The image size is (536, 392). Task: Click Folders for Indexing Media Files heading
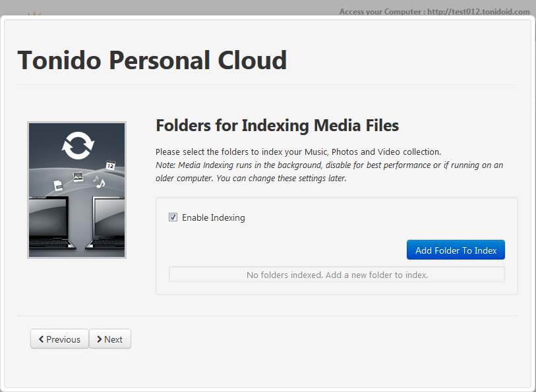pos(277,125)
